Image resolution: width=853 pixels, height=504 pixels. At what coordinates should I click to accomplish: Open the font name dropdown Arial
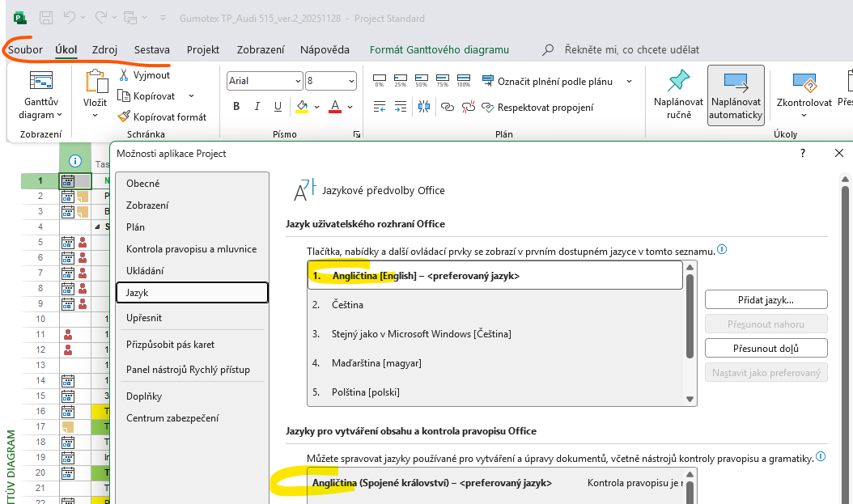pyautogui.click(x=298, y=81)
